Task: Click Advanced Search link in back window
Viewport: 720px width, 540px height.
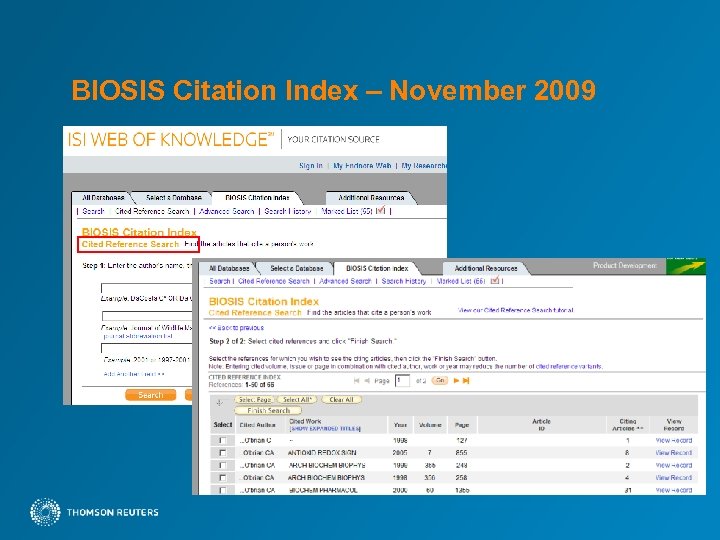Action: click(x=226, y=211)
